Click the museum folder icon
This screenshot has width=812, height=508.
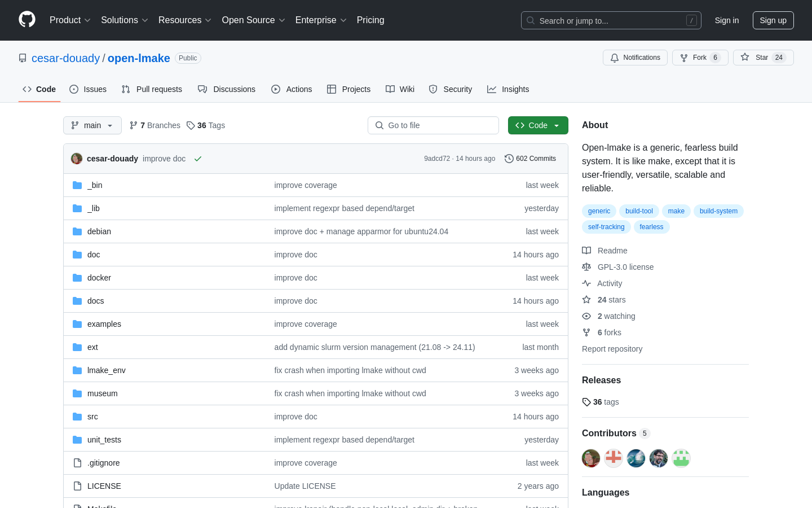tap(77, 393)
